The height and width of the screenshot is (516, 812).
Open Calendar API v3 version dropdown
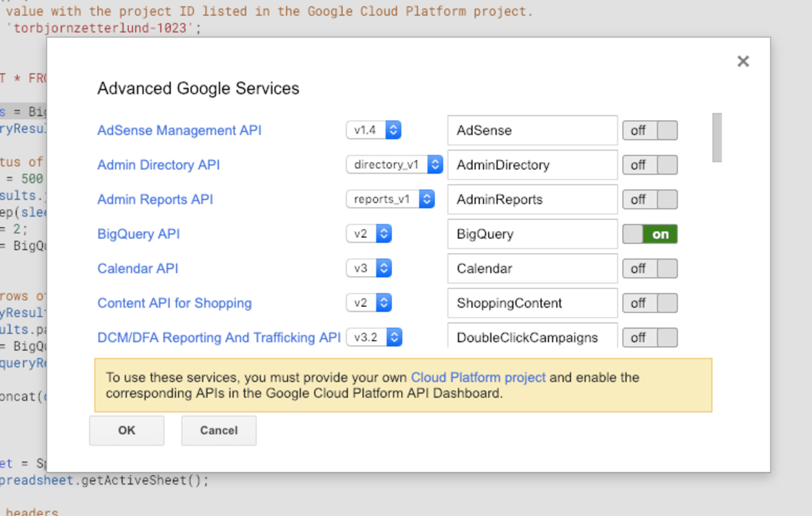click(x=369, y=268)
